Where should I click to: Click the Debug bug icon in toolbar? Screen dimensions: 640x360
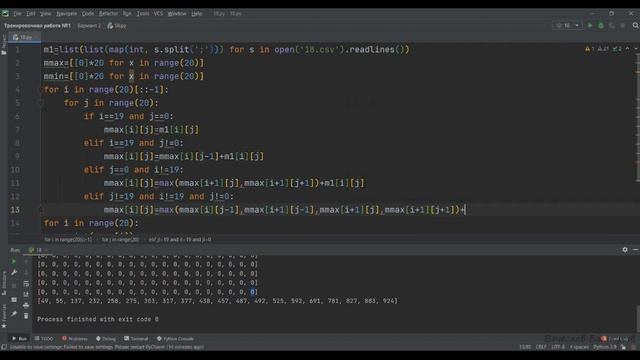pyautogui.click(x=601, y=25)
